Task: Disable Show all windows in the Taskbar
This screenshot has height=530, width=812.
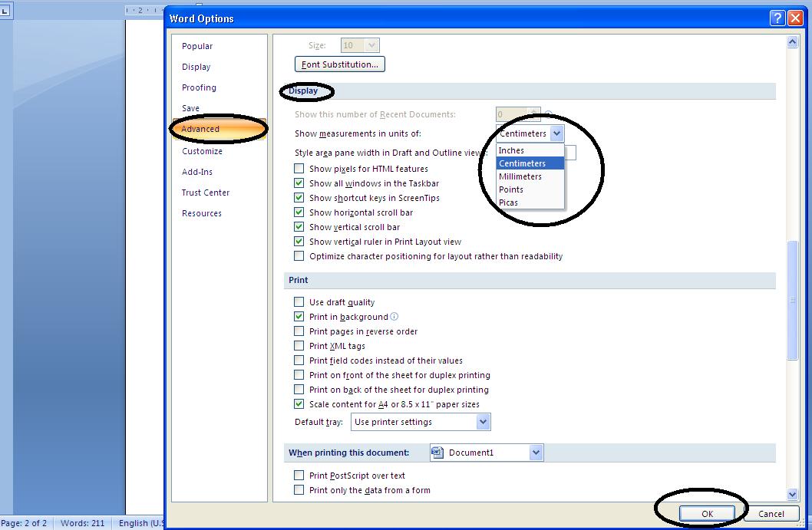Action: 299,183
